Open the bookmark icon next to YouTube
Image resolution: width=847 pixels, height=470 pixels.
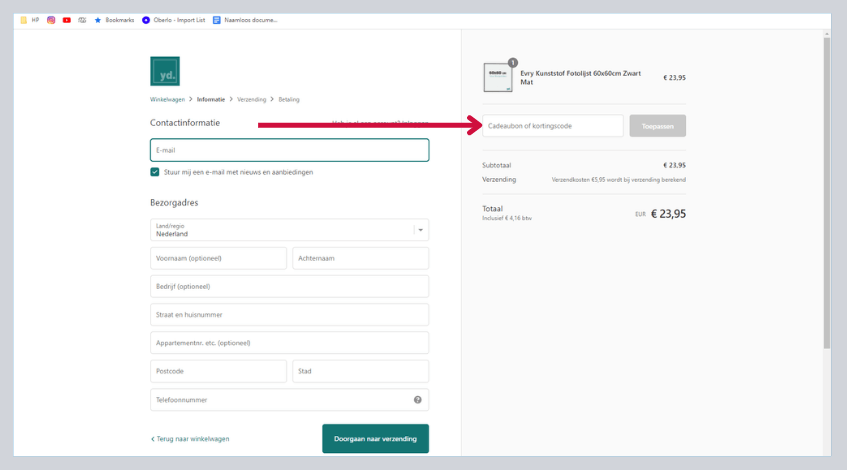click(x=82, y=20)
